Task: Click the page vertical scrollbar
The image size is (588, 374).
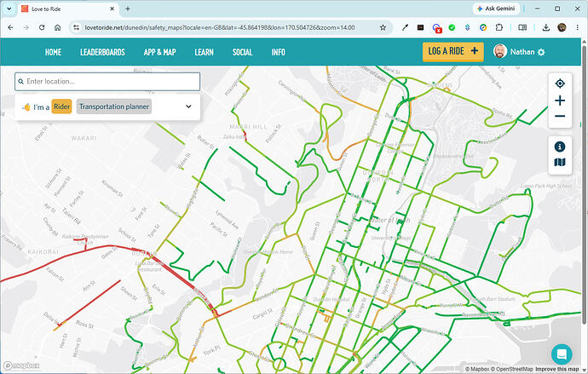Action: [585, 184]
